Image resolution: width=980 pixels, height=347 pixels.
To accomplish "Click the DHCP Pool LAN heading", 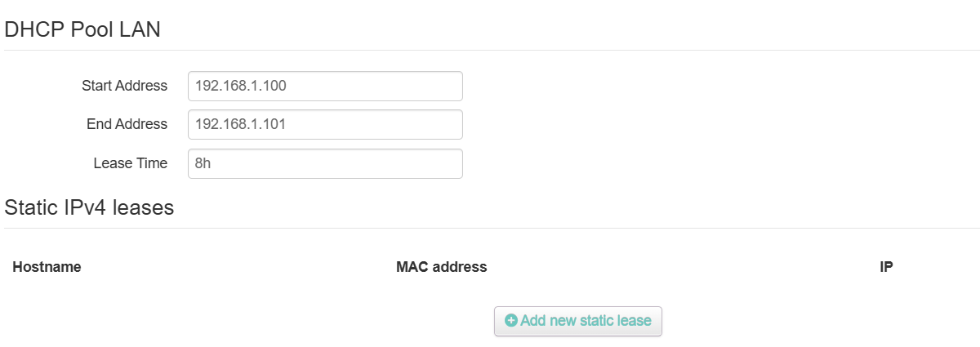I will (x=82, y=29).
